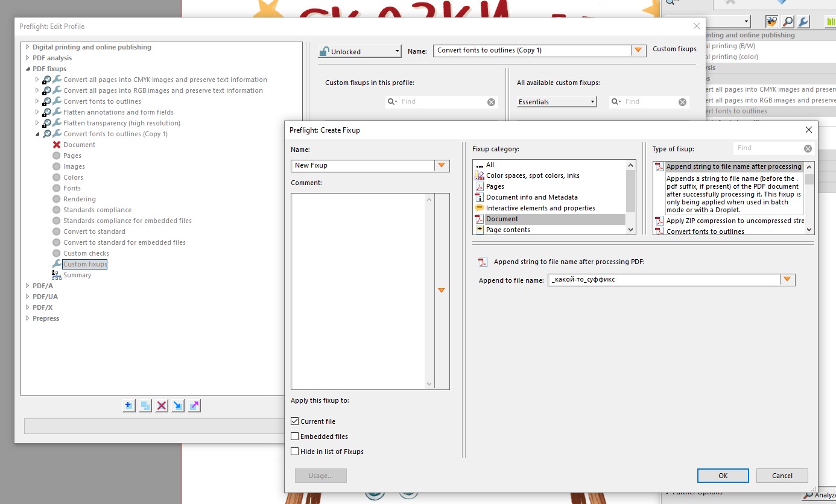Screen dimensions: 836x504
Task: Click OK in the Create Fixup dialog
Action: (x=723, y=476)
